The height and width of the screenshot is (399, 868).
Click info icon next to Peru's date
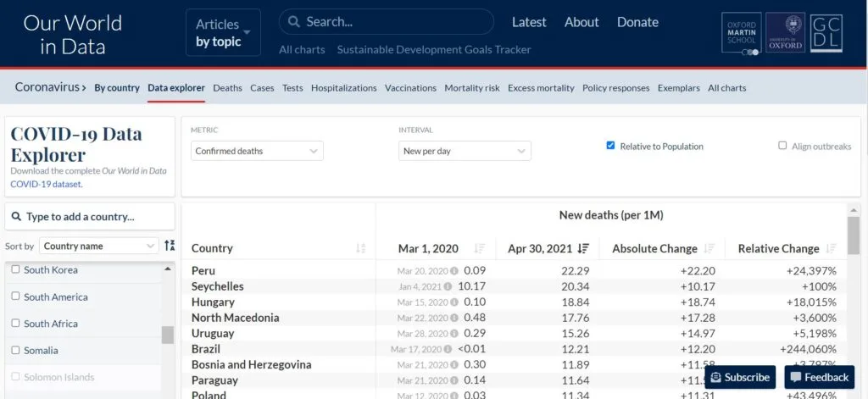click(x=454, y=271)
